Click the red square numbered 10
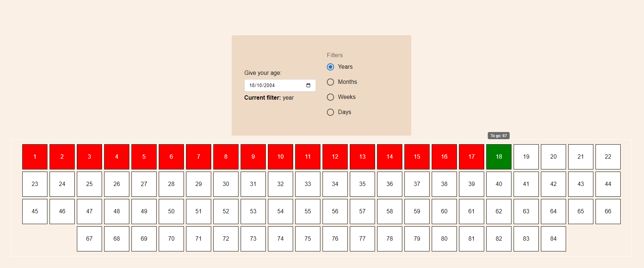The width and height of the screenshot is (644, 268). point(280,156)
